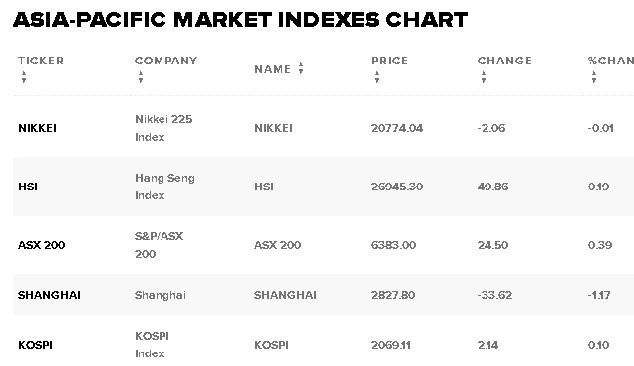
Task: Sort by Price using arrow icon
Action: point(377,77)
